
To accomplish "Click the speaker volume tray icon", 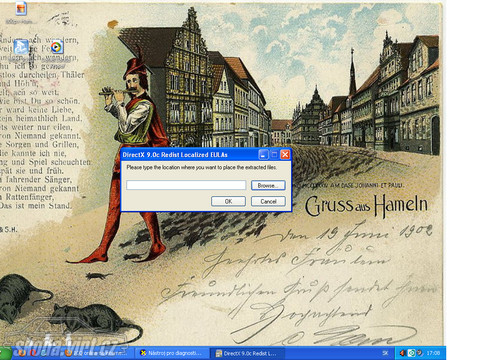I will click(402, 353).
